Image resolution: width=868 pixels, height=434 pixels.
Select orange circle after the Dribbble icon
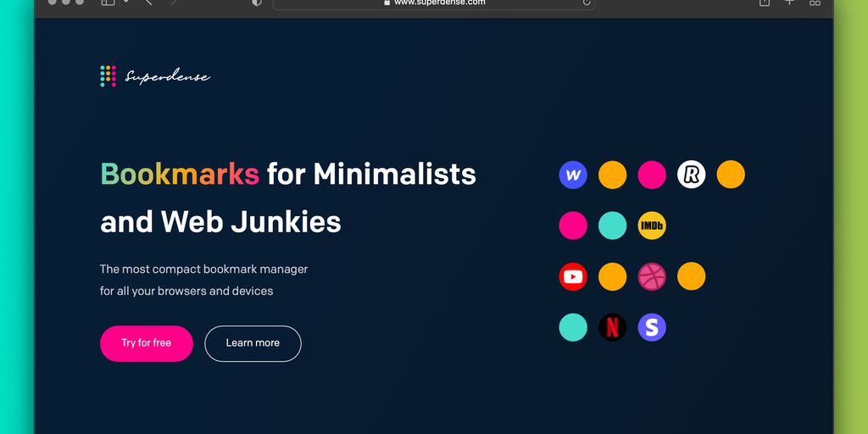click(692, 276)
